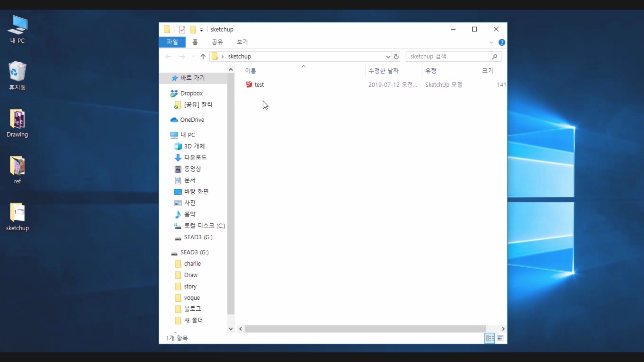The height and width of the screenshot is (362, 644).
Task: Open the address bar history dropdown
Action: (388, 57)
